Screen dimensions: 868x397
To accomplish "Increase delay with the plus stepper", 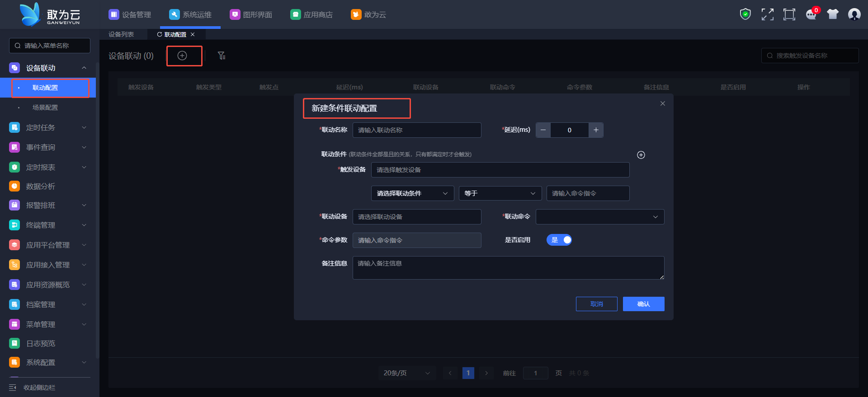I will point(596,130).
